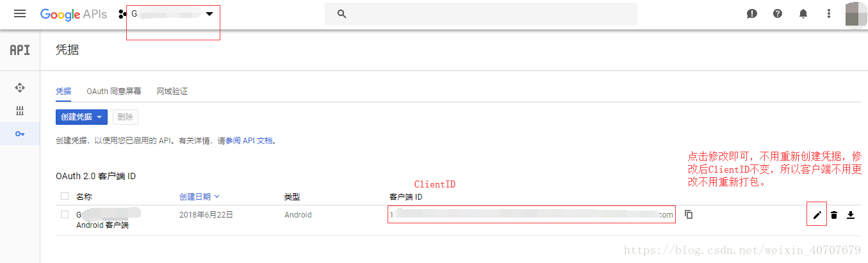868x263 pixels.
Task: Select the credentials key icon in sidebar
Action: tap(20, 134)
